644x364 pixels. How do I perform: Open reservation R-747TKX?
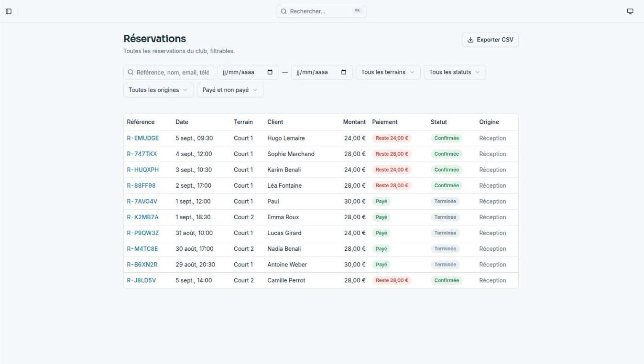pos(142,154)
